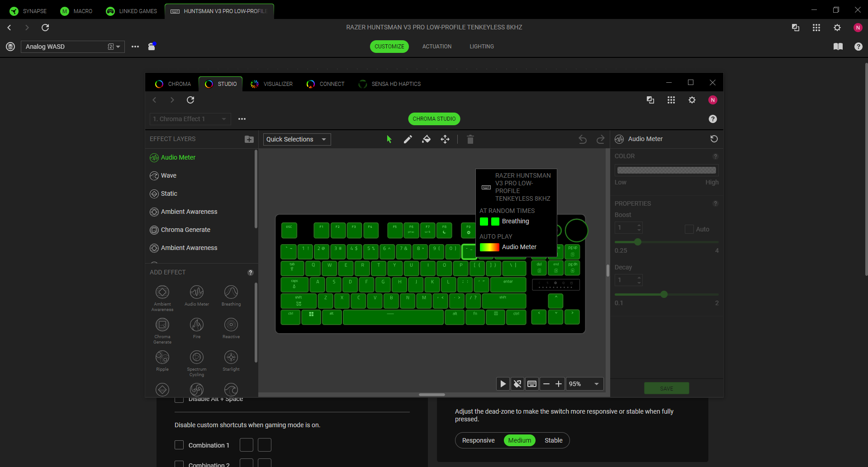Reset Audio Meter settings icon
This screenshot has width=868, height=467.
tap(714, 139)
